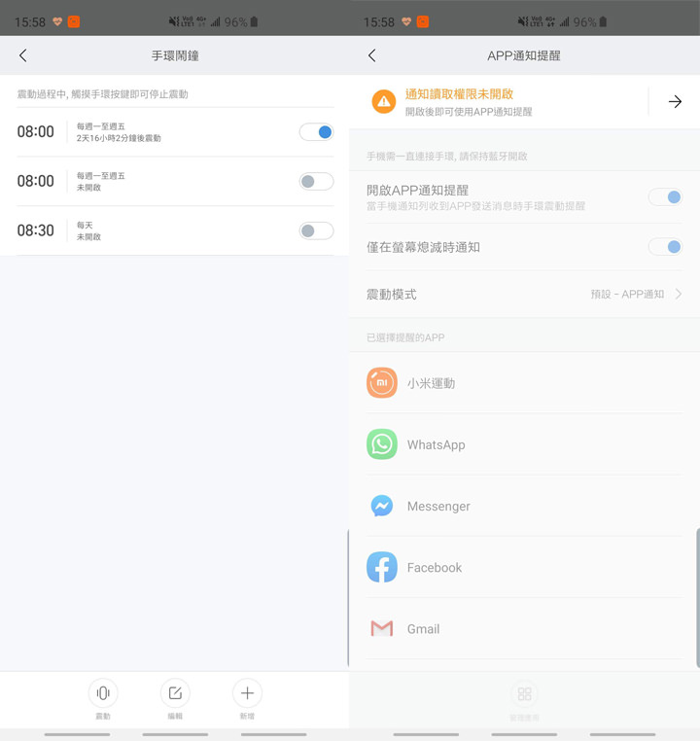This screenshot has width=700, height=741.
Task: Click the right-side app list scrollbar
Action: point(697,597)
